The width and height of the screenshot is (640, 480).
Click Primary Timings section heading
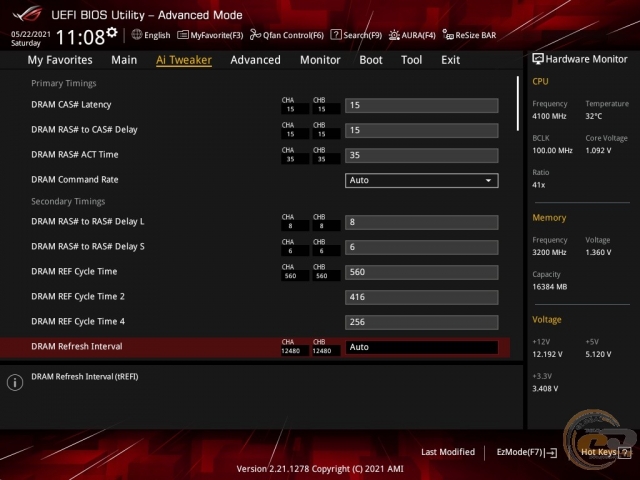pos(64,83)
